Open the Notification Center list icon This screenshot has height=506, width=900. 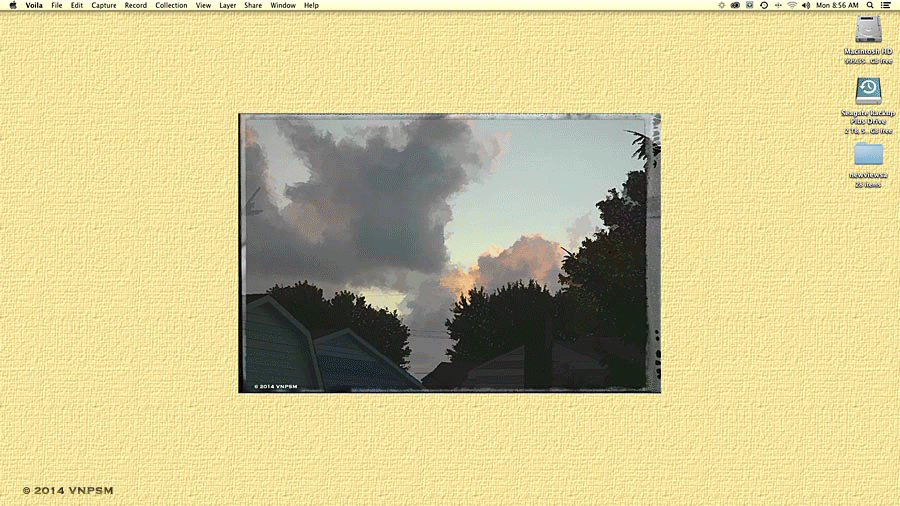886,5
